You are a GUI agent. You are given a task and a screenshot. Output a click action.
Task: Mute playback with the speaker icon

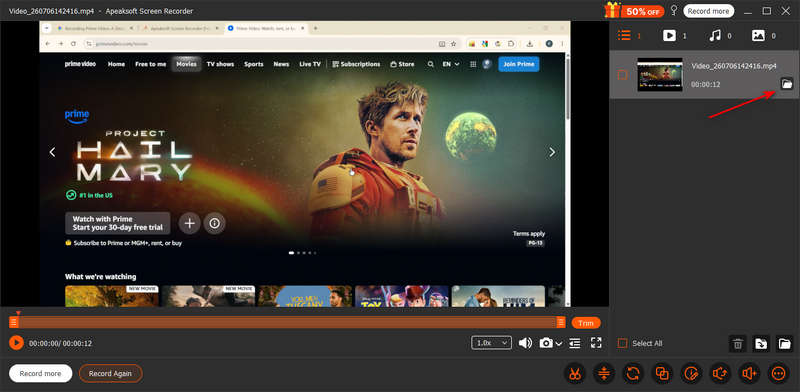(525, 343)
